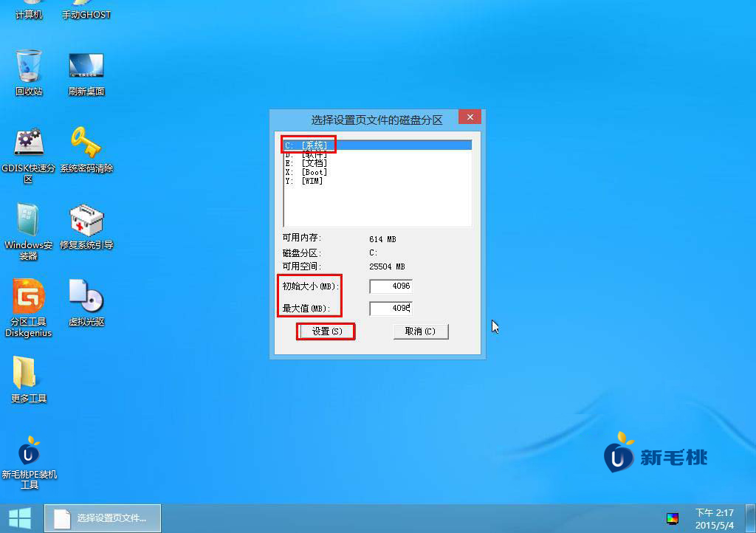Click the 选择设置页文件 taskbar item
The image size is (756, 533).
click(x=101, y=517)
